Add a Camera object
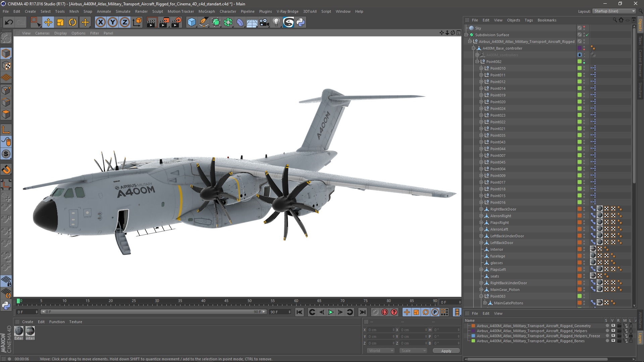The image size is (644, 362). tap(264, 22)
